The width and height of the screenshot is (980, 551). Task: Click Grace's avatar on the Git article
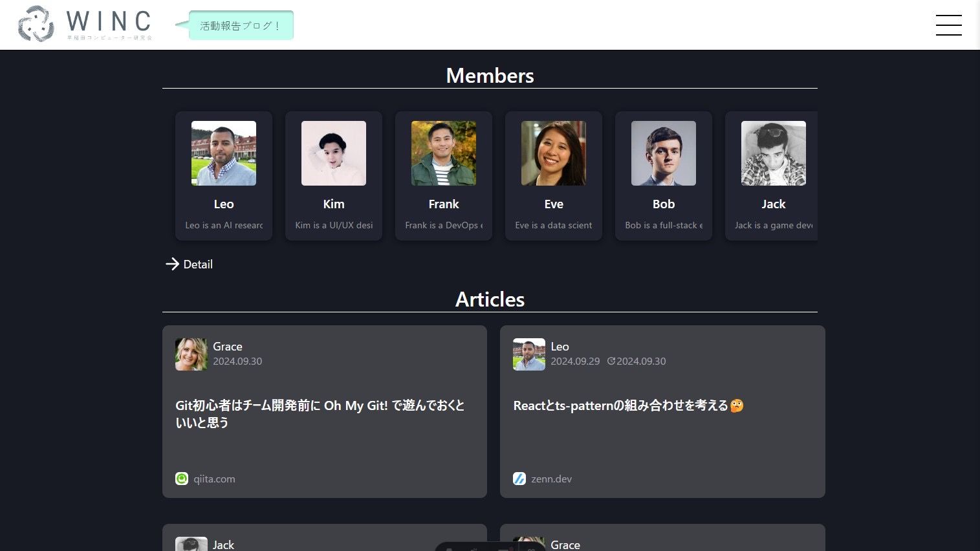[x=191, y=354]
